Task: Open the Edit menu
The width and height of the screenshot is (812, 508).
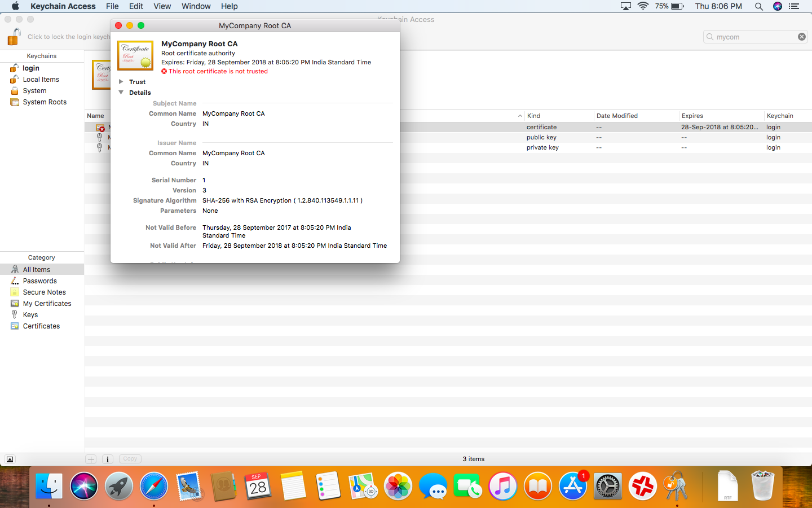Action: point(136,6)
